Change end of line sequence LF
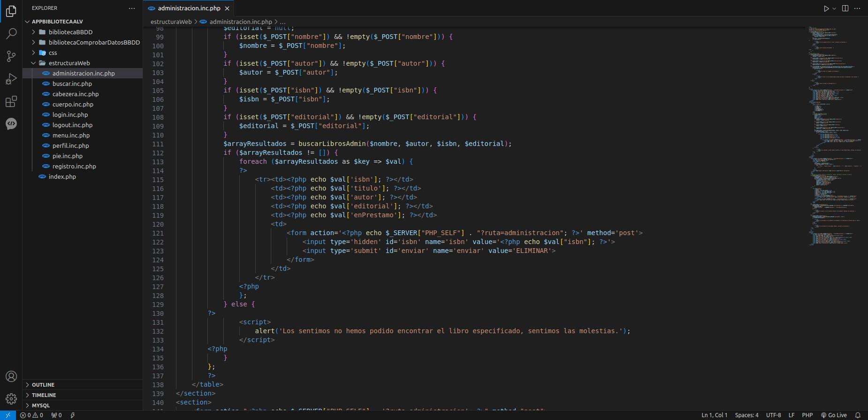The width and height of the screenshot is (868, 420). pyautogui.click(x=792, y=415)
